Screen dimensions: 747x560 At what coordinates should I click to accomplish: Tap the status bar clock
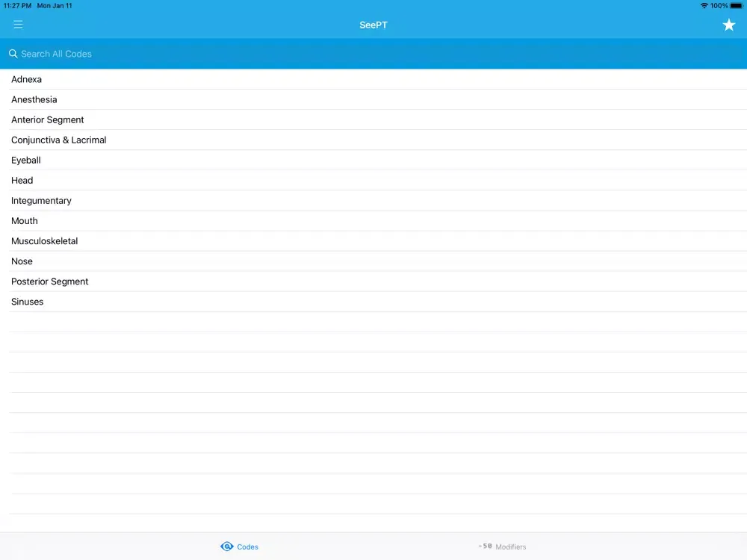coord(17,6)
